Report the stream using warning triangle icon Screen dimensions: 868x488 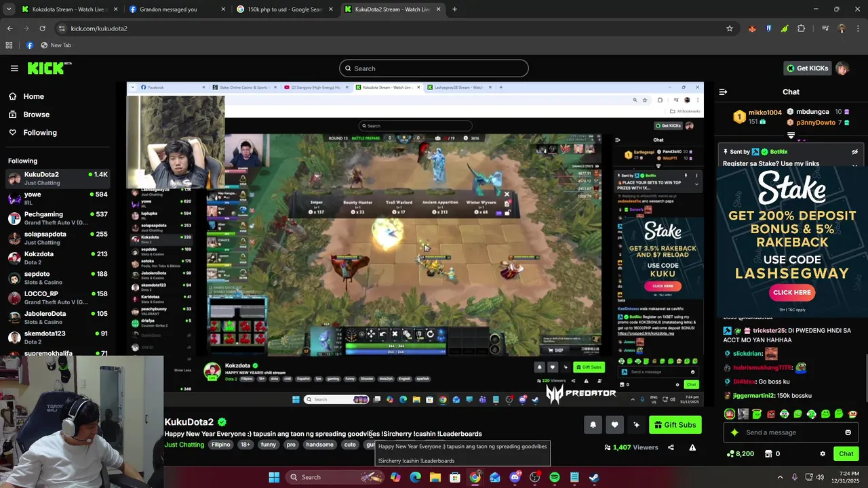(x=692, y=447)
